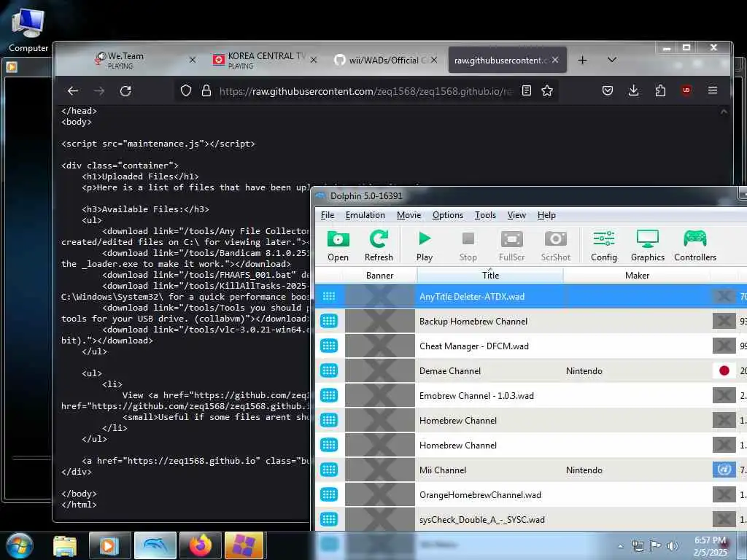Expand the list all tabs dropdown
The height and width of the screenshot is (560, 747).
point(612,60)
